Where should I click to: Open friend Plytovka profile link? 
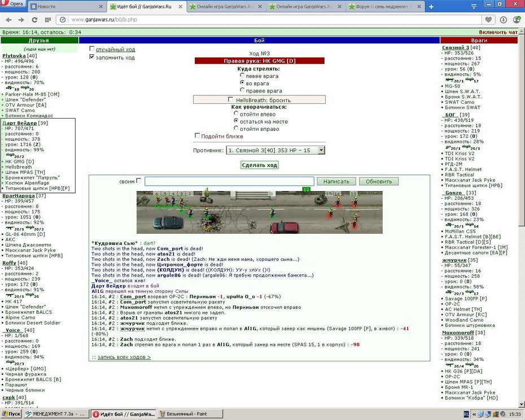tap(14, 55)
